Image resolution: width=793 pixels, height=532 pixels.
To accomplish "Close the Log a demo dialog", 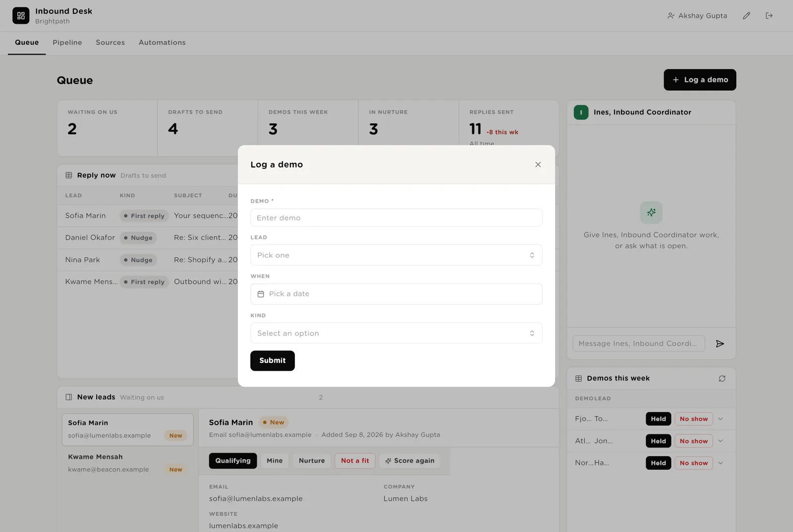I will tap(538, 164).
